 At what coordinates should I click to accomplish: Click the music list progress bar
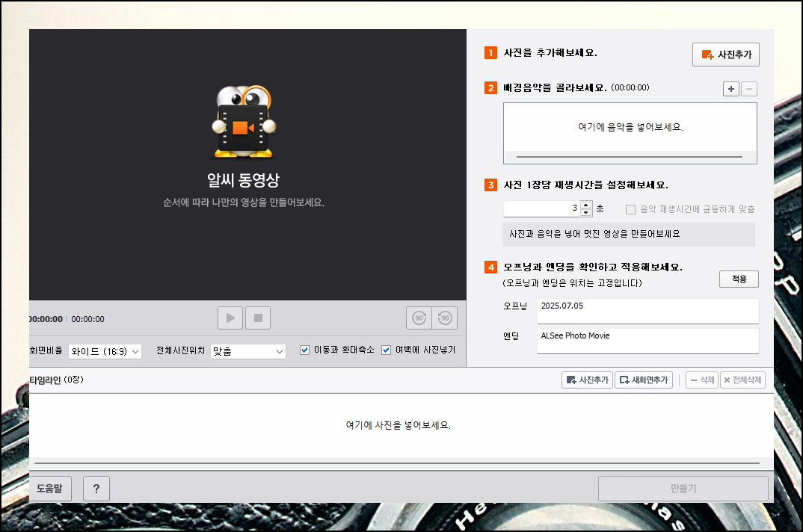630,157
